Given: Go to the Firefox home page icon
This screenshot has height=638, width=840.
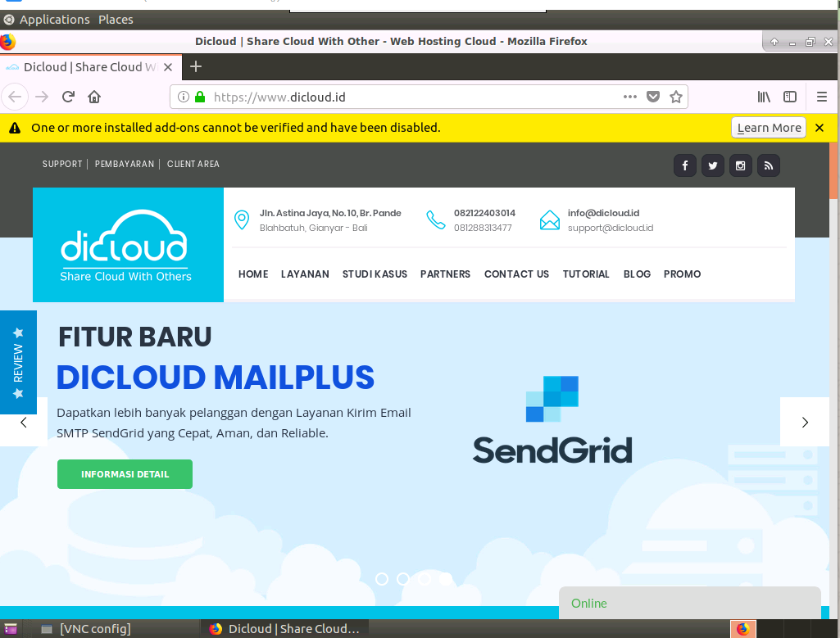Looking at the screenshot, I should (94, 97).
